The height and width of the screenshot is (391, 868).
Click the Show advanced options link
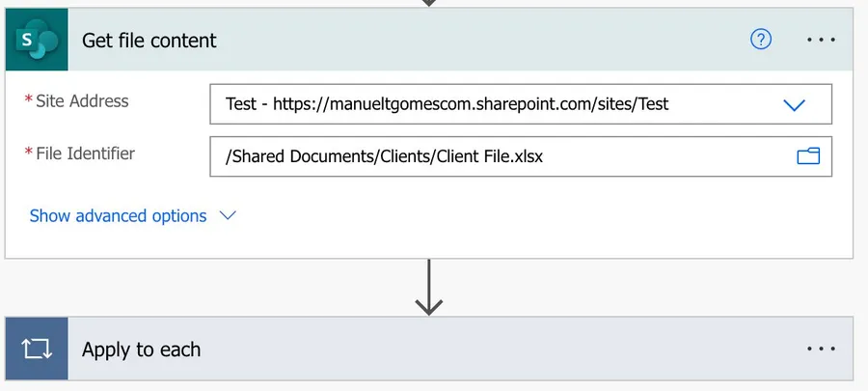[118, 216]
